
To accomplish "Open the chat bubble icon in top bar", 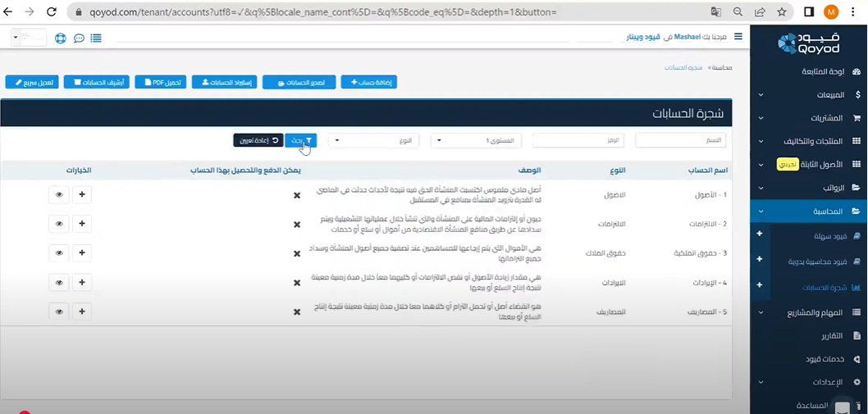I will pyautogui.click(x=79, y=38).
